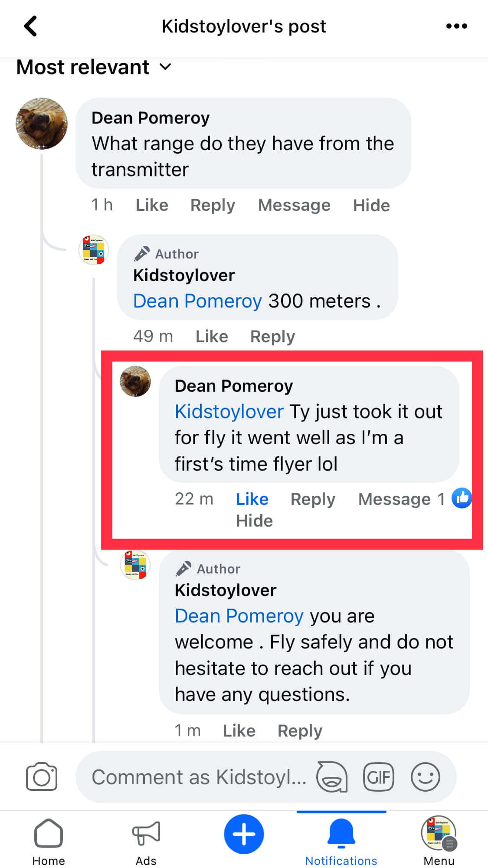Screen dimensions: 488x868
Task: View the thumbs-up reaction on Dean's reply
Action: click(x=462, y=498)
